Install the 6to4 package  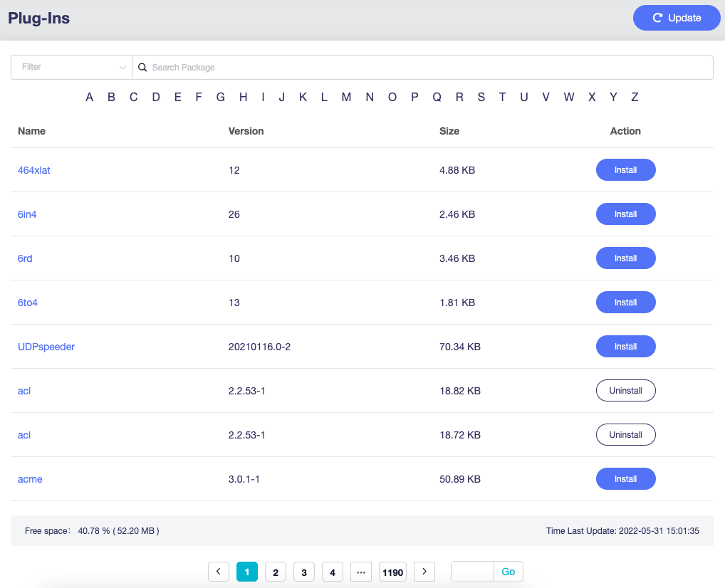(625, 303)
